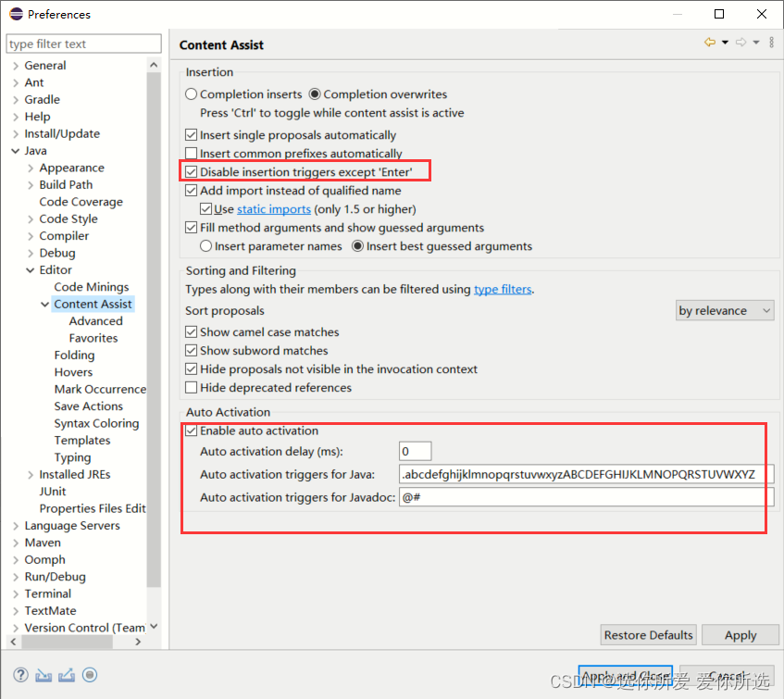Toggle Show camel case matches
This screenshot has height=699, width=784.
[191, 332]
